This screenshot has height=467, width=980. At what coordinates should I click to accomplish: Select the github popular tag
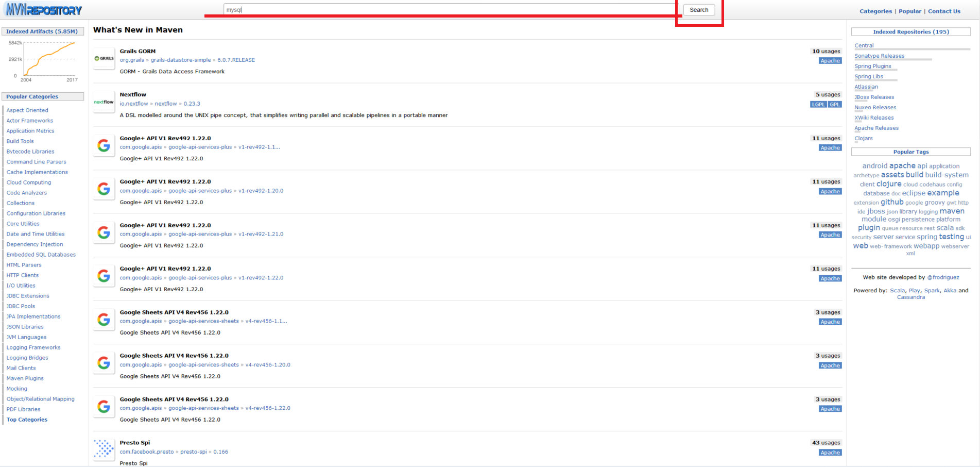(x=892, y=202)
